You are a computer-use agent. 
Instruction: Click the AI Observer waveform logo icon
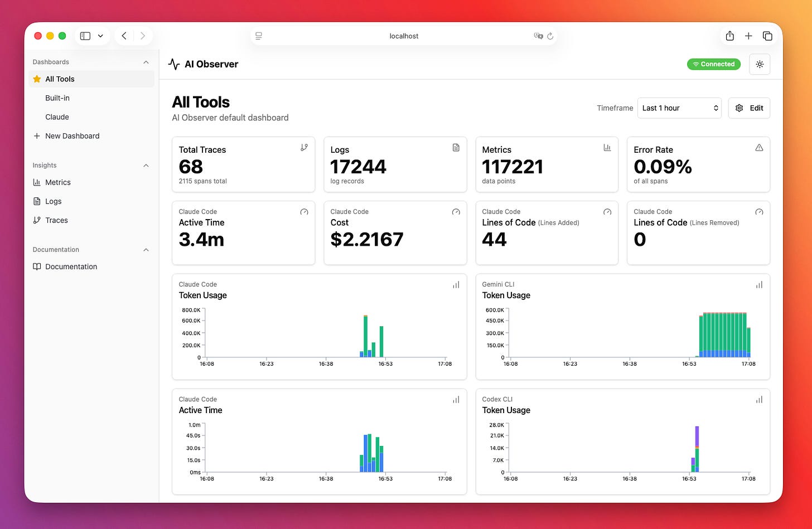174,64
